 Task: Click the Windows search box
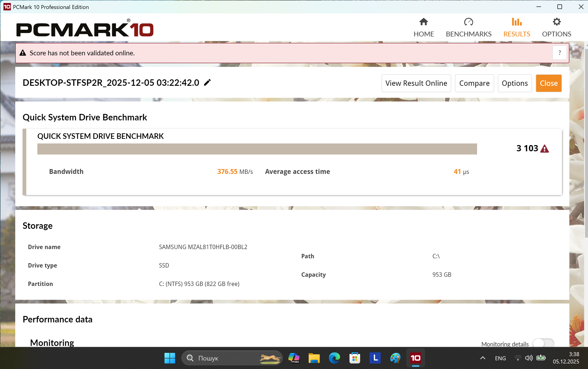(x=231, y=358)
